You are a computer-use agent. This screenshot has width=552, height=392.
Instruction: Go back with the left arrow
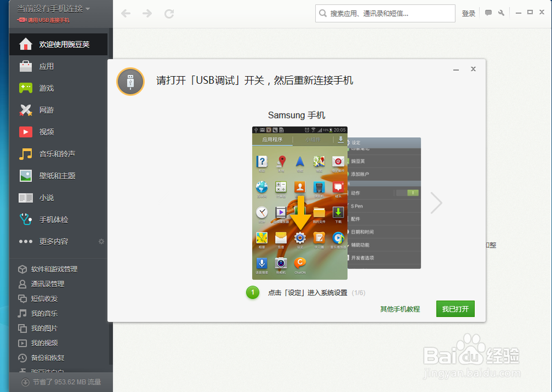point(126,13)
